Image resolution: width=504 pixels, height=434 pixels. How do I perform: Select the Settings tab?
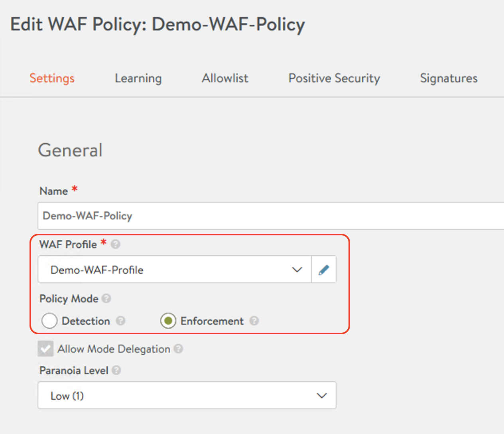52,78
